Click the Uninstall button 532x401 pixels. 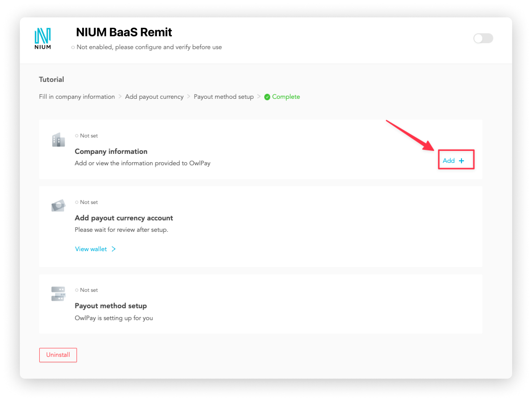tap(58, 355)
